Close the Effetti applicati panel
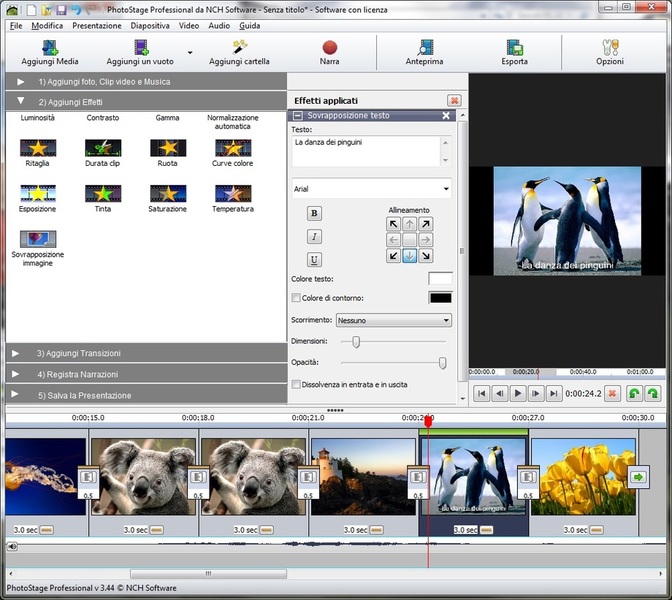672x600 pixels. pyautogui.click(x=454, y=101)
